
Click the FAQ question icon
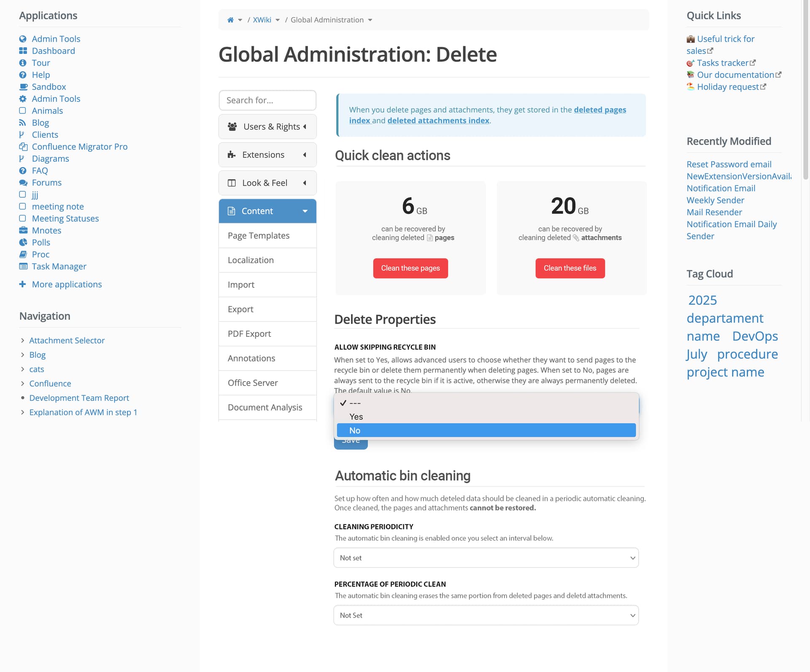[23, 171]
